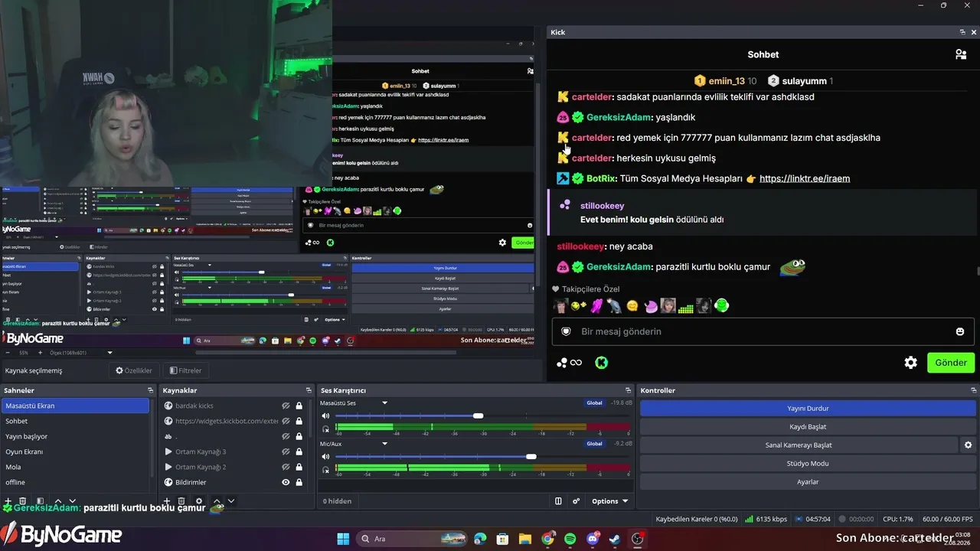Adjust the Masaüstü Ses volume slider handle
Image resolution: width=980 pixels, height=551 pixels.
(478, 416)
